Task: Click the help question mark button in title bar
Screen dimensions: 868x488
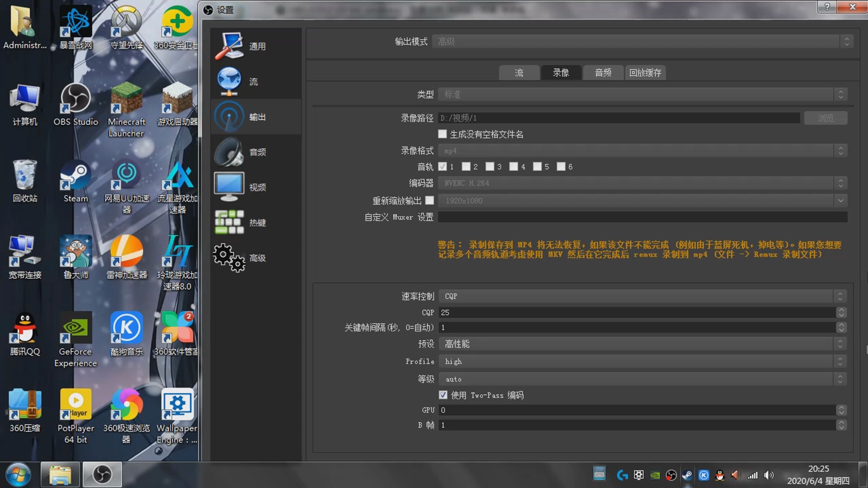Action: 827,7
